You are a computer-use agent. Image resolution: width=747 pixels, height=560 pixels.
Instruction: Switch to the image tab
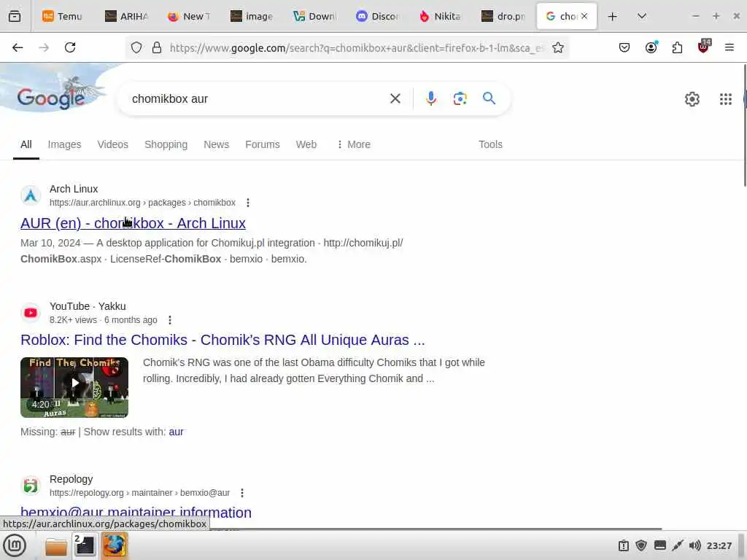point(252,16)
